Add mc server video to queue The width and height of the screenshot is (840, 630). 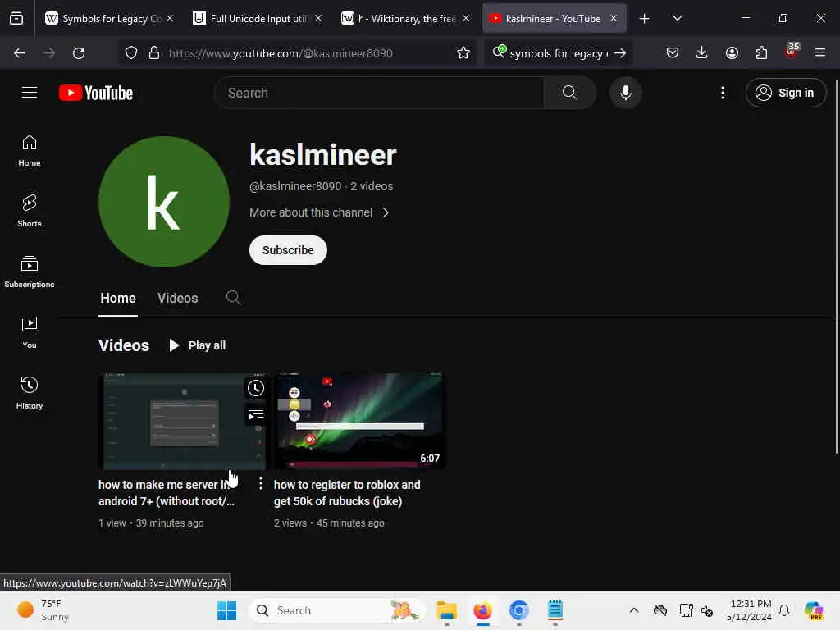pyautogui.click(x=256, y=414)
